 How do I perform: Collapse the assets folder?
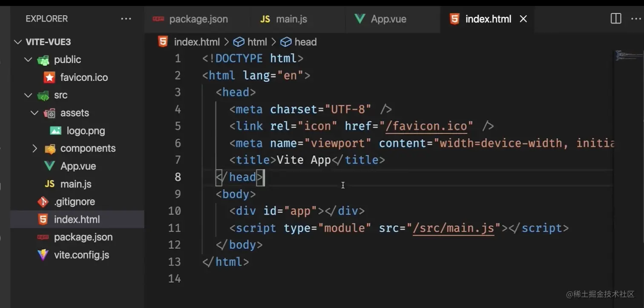(x=34, y=113)
